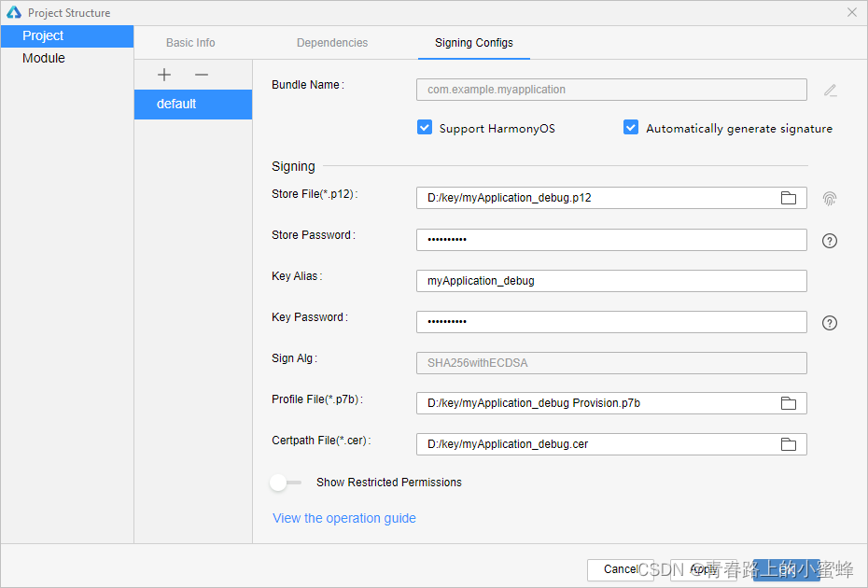Select Module in the left sidebar

click(44, 58)
